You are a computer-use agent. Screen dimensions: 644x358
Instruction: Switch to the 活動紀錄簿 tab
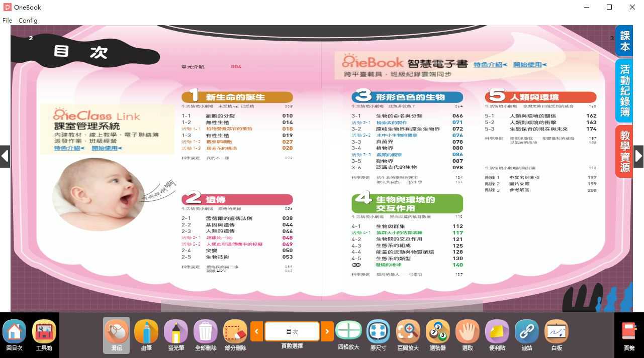624,91
